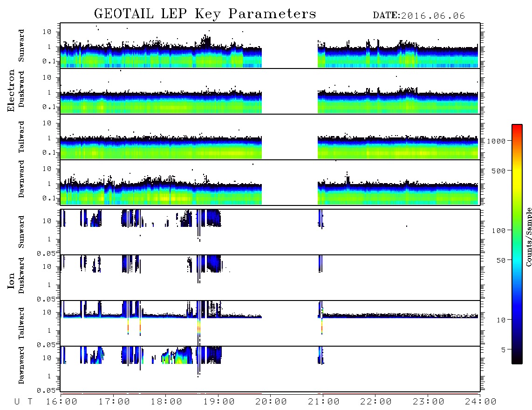Click the "Ion" group axis label
Image resolution: width=532 pixels, height=410 pixels.
[x=11, y=280]
